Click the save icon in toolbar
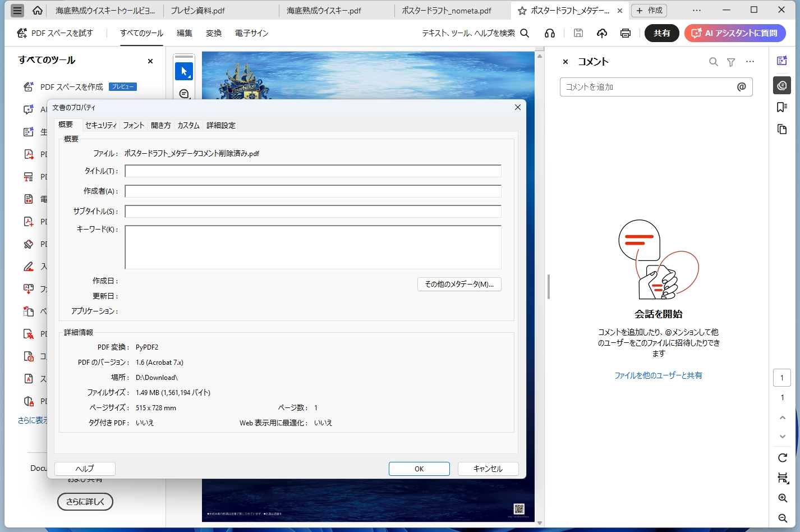The width and height of the screenshot is (800, 532). click(x=578, y=33)
